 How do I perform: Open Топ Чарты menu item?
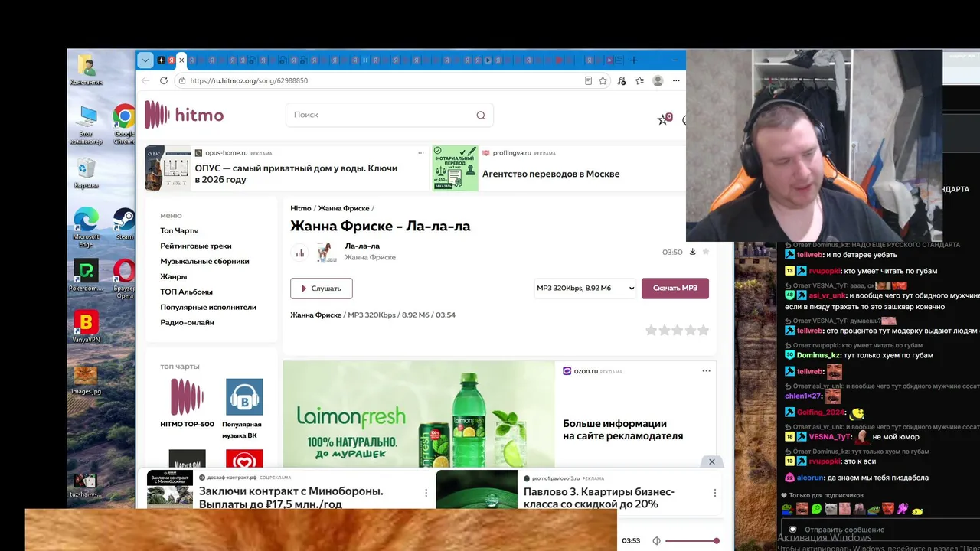coord(179,230)
